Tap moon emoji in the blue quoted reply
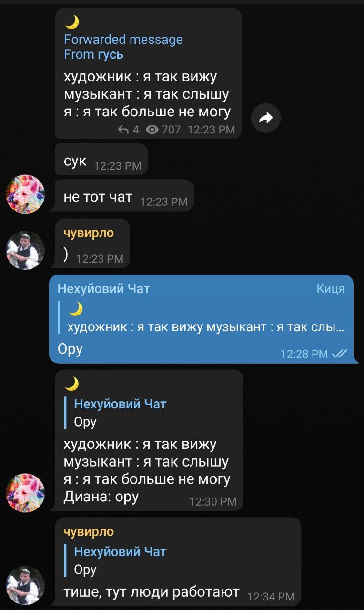This screenshot has width=364, height=610. coord(76,310)
